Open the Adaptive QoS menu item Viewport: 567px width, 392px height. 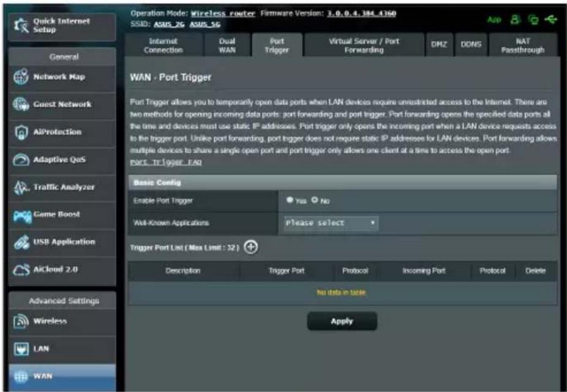coord(62,159)
